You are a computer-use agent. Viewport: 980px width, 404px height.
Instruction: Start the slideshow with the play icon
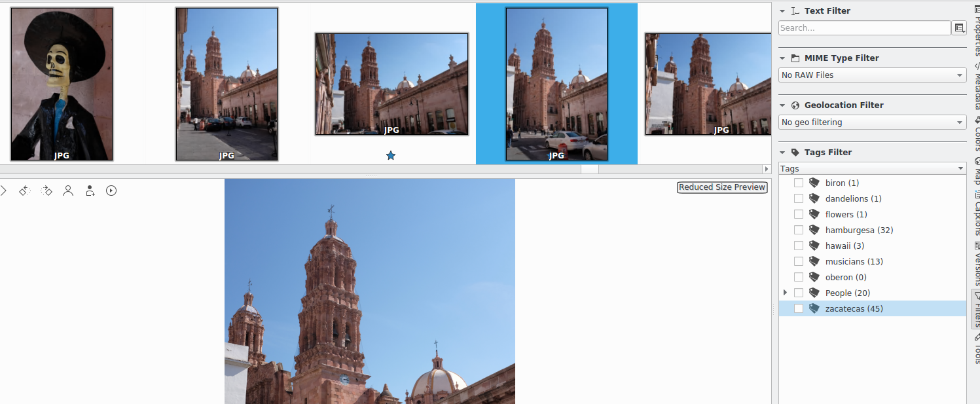tap(111, 191)
